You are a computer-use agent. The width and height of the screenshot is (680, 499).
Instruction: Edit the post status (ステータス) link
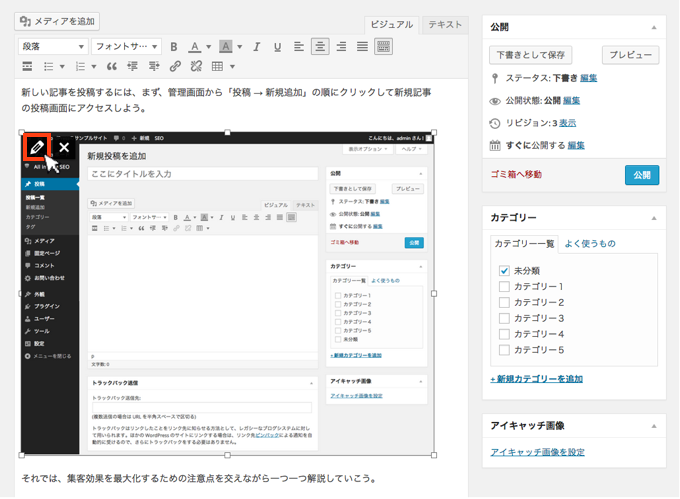coord(588,78)
